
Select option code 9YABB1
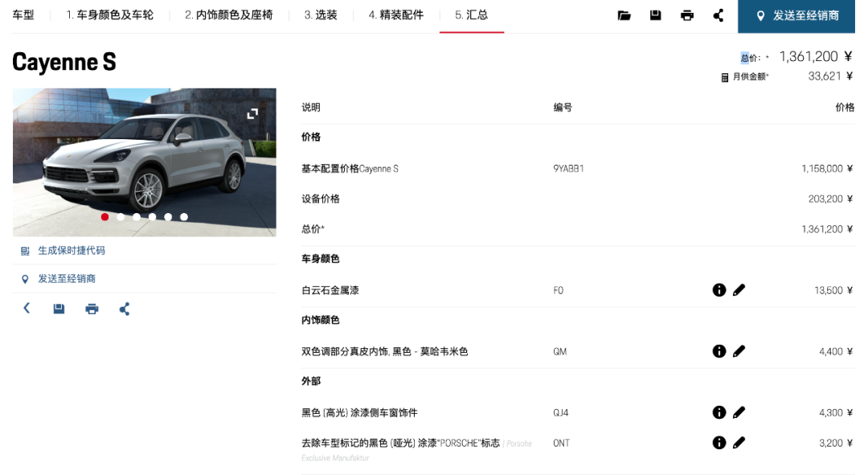pyautogui.click(x=568, y=169)
